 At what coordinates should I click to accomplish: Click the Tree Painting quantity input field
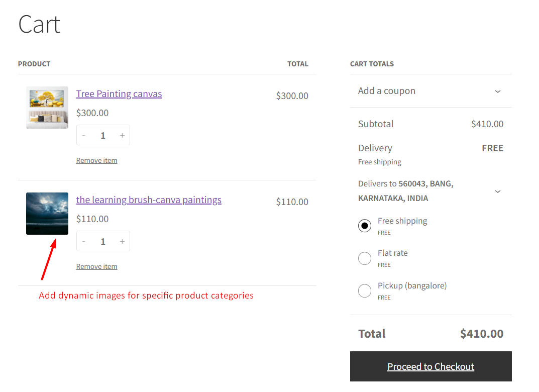pos(103,135)
